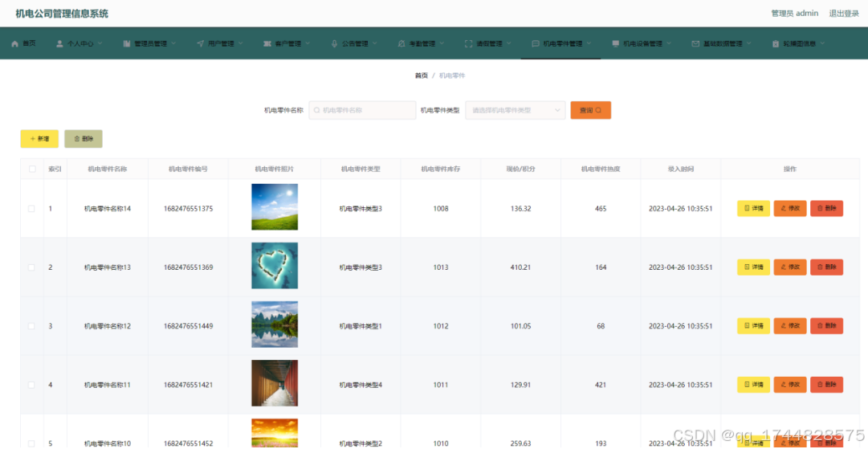The width and height of the screenshot is (868, 449).
Task: Check the checkbox for 机电零件名称11 row
Action: [31, 385]
